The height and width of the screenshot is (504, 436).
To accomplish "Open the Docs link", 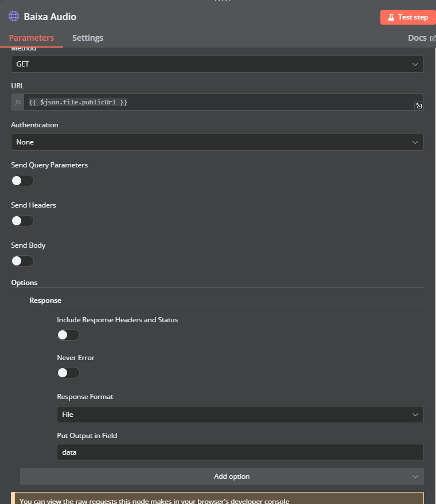I will pos(417,38).
